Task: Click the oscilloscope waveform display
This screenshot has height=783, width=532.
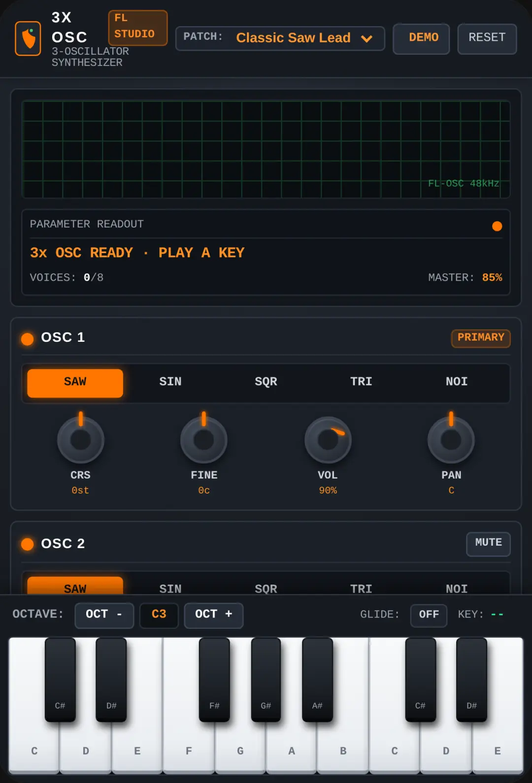Action: tap(266, 149)
